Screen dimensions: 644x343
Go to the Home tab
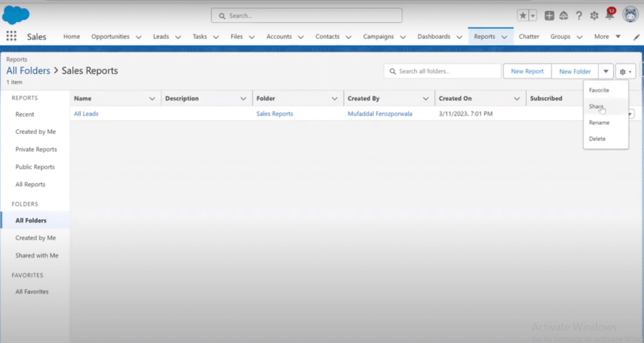pos(72,36)
